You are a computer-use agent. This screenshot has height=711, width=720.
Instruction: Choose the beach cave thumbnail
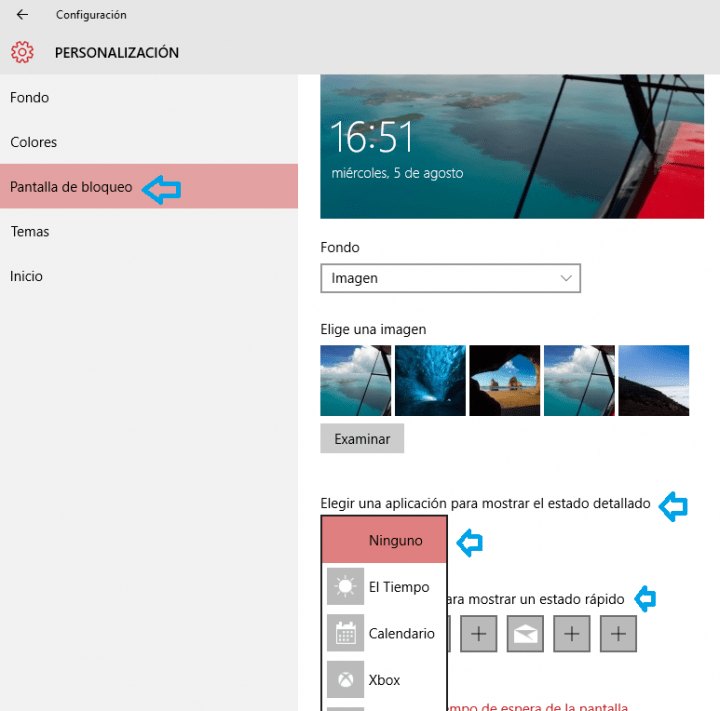(x=504, y=380)
